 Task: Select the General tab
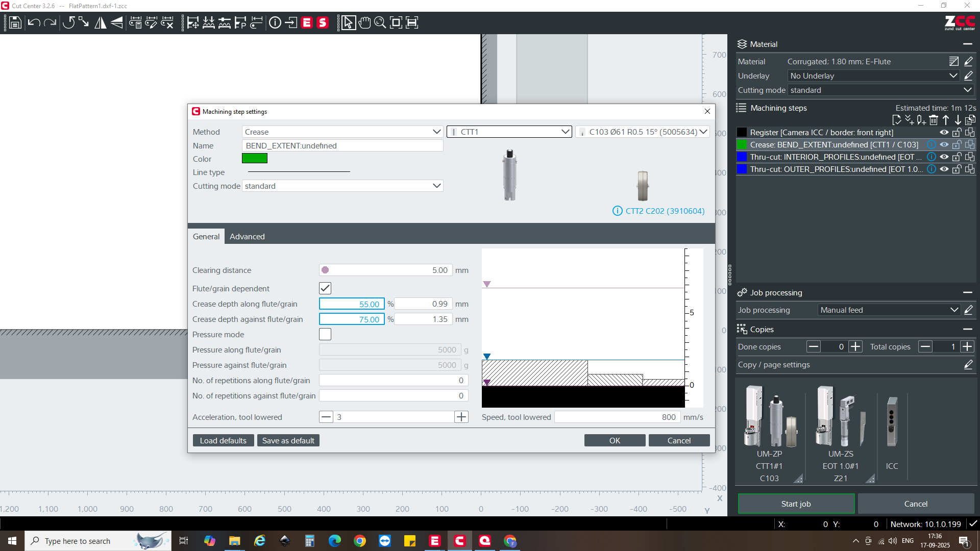(206, 237)
